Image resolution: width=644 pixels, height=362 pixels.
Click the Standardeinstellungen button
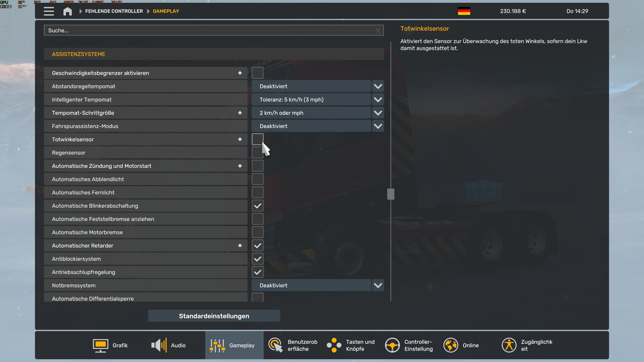click(214, 316)
